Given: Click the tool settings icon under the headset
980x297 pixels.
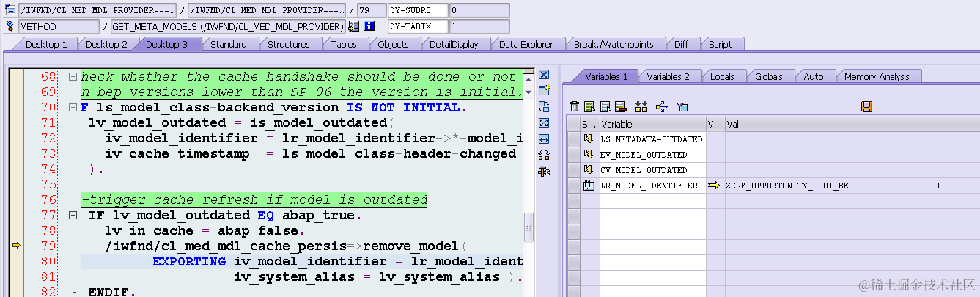Looking at the screenshot, I should tap(544, 172).
